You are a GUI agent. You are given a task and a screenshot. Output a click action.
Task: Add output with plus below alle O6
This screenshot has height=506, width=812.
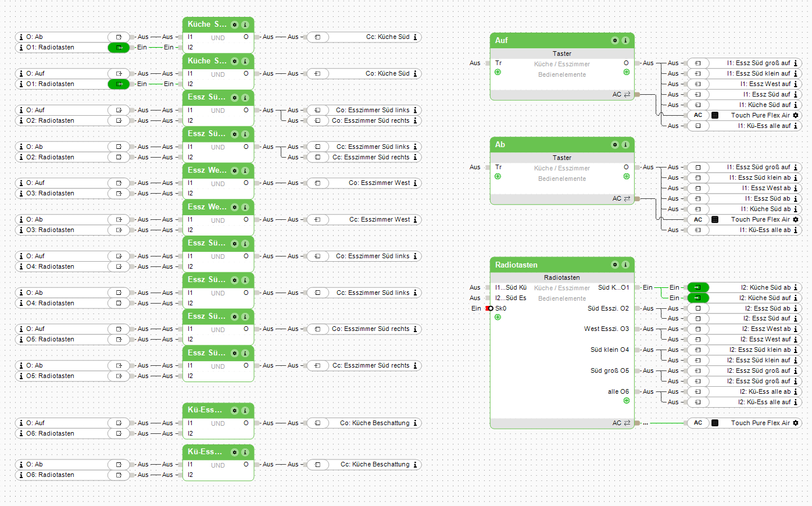click(x=627, y=401)
